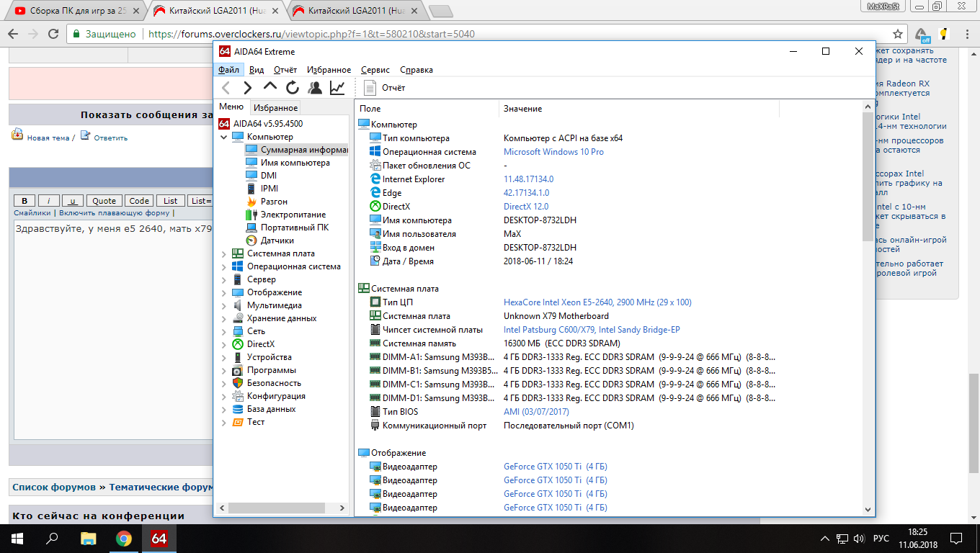
Task: Expand the Отображение tree node
Action: click(x=224, y=292)
